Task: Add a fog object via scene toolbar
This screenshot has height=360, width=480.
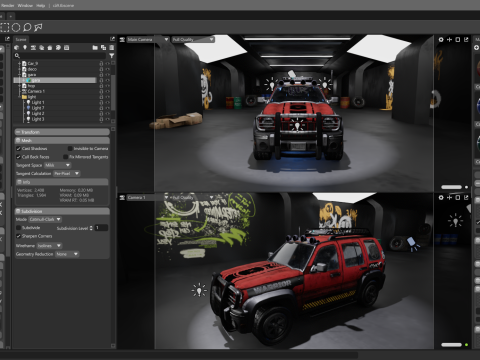Action: 42,48
